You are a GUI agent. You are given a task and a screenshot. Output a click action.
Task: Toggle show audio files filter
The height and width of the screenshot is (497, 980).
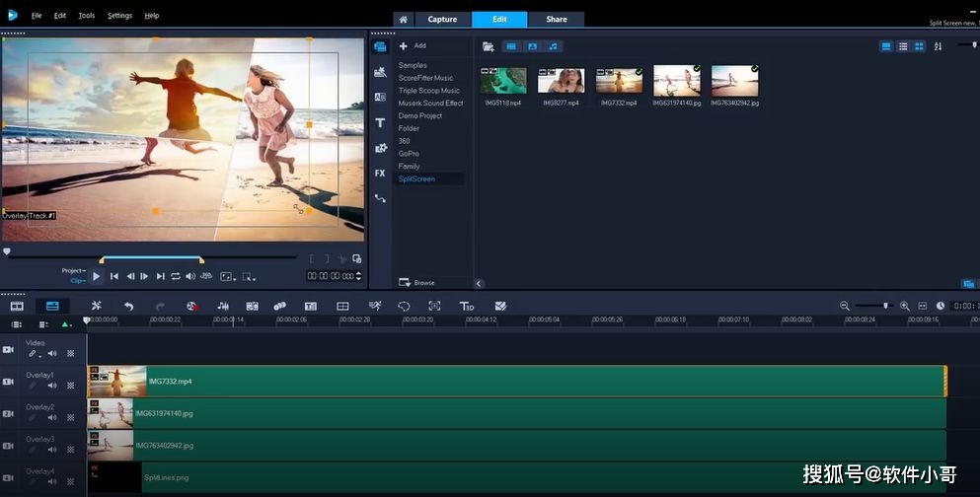(x=553, y=46)
